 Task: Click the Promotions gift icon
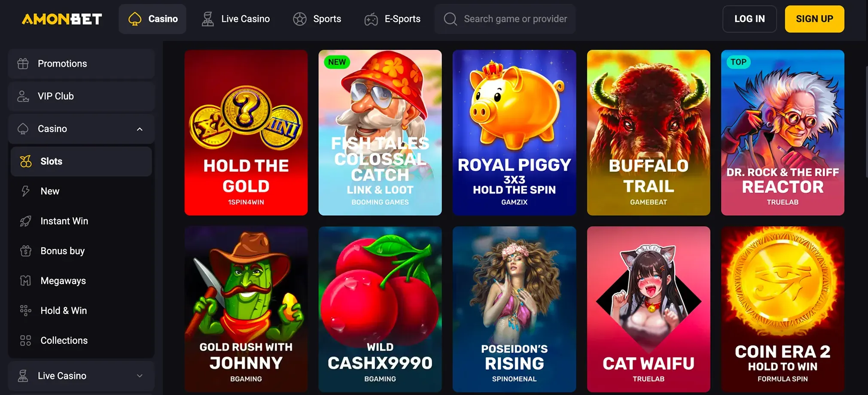(23, 64)
